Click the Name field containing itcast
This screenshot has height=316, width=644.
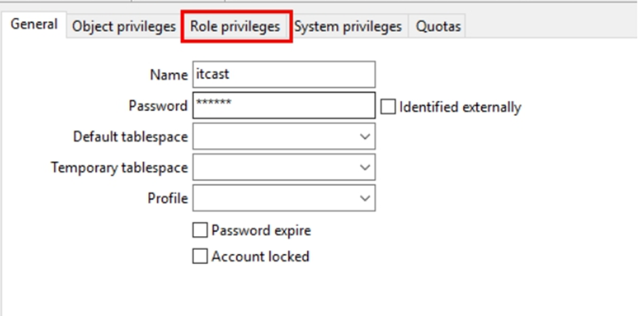pyautogui.click(x=284, y=74)
